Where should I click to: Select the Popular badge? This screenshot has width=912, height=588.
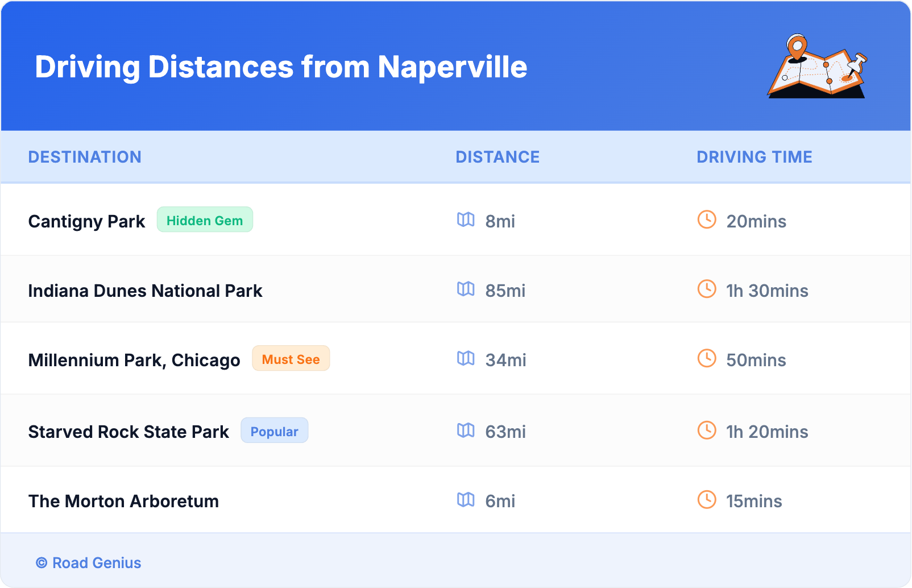274,431
